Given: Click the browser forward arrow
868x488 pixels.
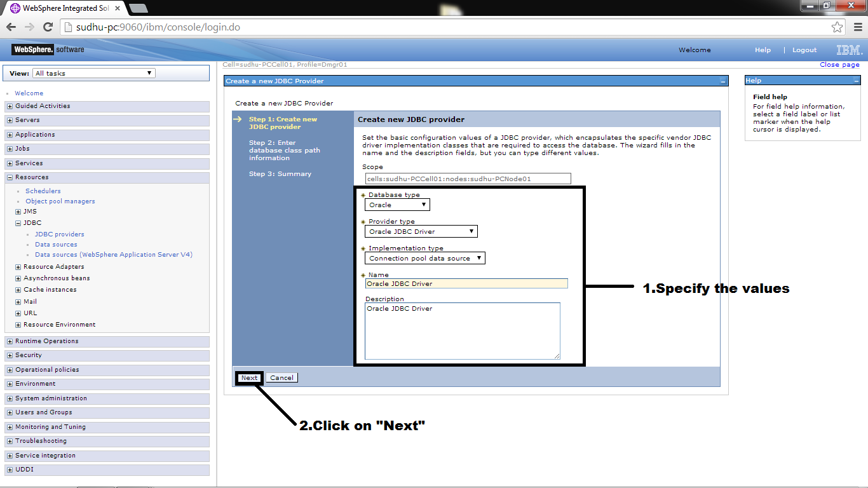Looking at the screenshot, I should tap(29, 27).
